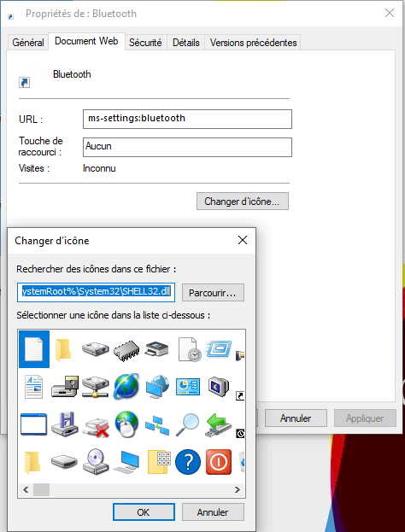Image resolution: width=405 pixels, height=532 pixels.
Task: Click the Parcourir... button
Action: (213, 292)
